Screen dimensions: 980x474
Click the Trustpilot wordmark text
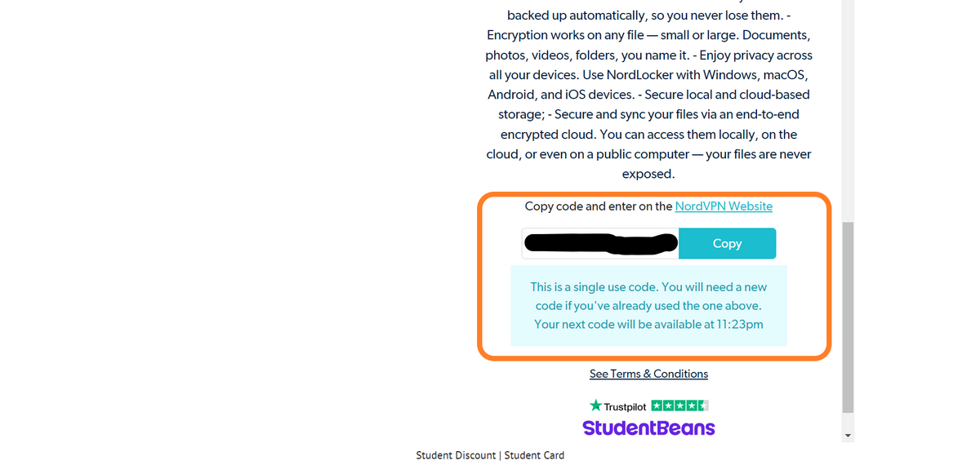tap(625, 406)
